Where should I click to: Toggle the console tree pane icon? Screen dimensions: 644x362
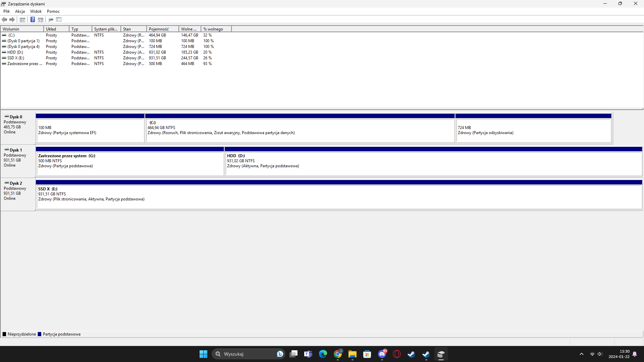[x=22, y=19]
